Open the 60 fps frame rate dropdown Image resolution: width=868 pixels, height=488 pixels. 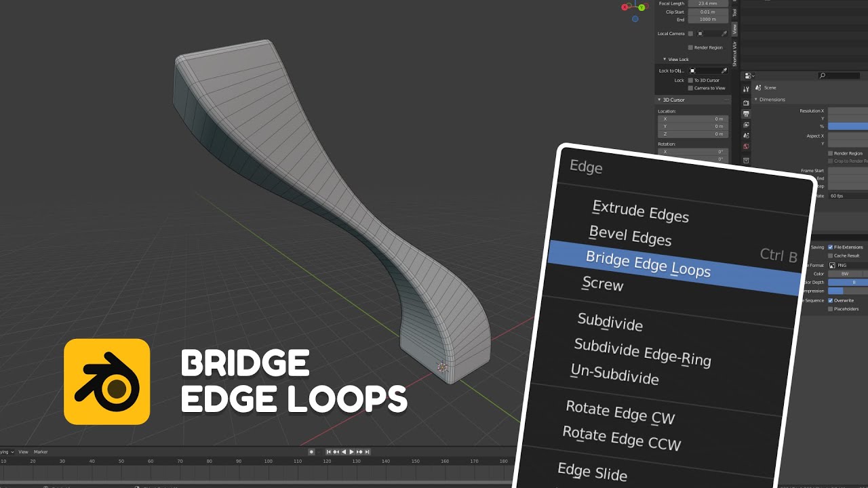coord(848,196)
